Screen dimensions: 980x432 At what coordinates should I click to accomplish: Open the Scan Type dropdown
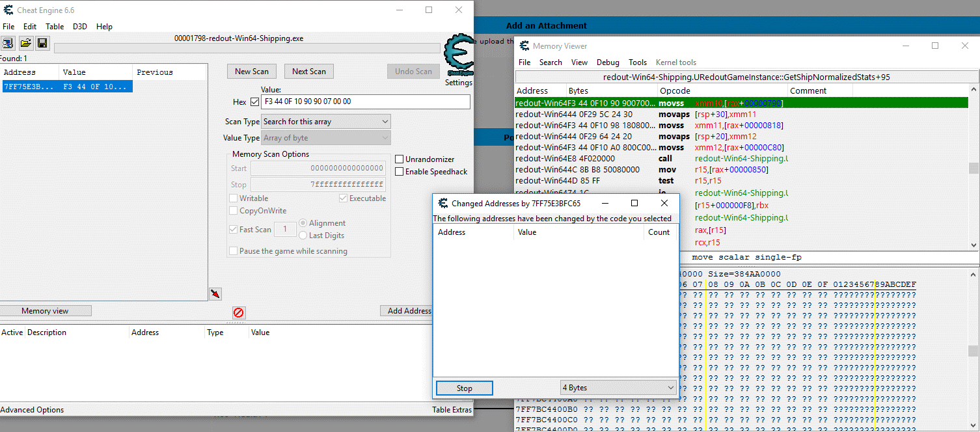click(325, 122)
